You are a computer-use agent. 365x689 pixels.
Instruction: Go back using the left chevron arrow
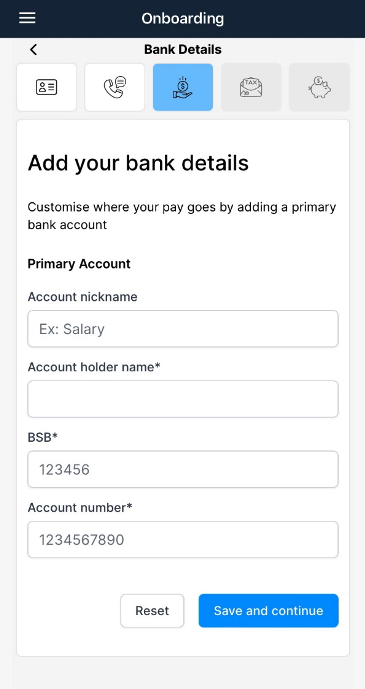pyautogui.click(x=33, y=50)
